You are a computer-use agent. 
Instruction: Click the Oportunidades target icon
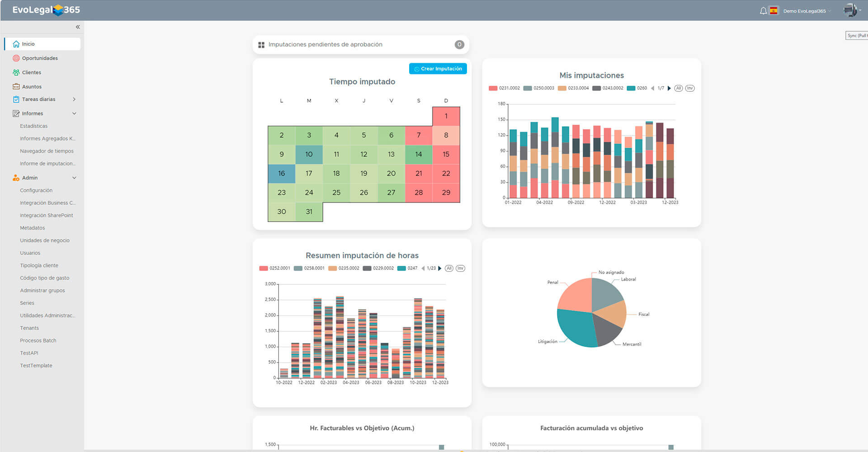click(16, 58)
